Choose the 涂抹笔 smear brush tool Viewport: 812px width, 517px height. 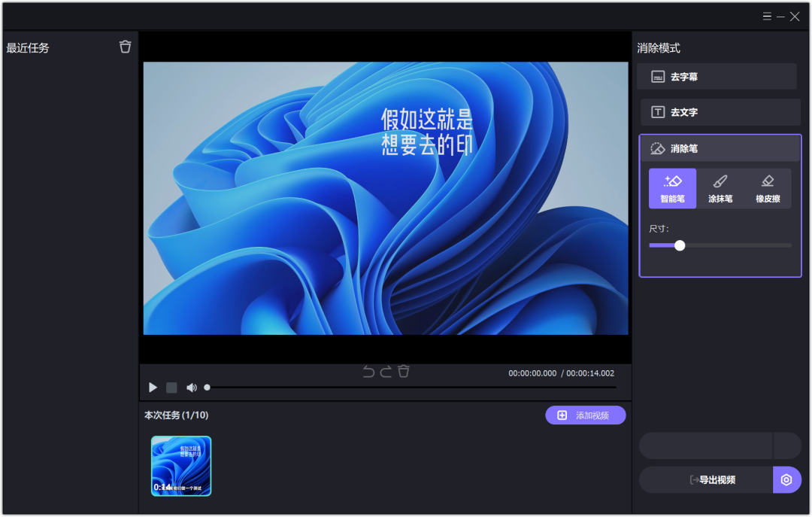(720, 189)
